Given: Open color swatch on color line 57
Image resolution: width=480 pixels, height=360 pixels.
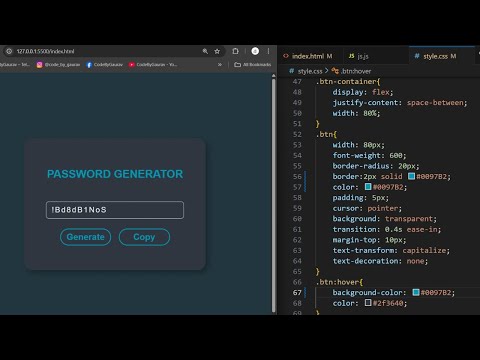Looking at the screenshot, I should coord(368,187).
